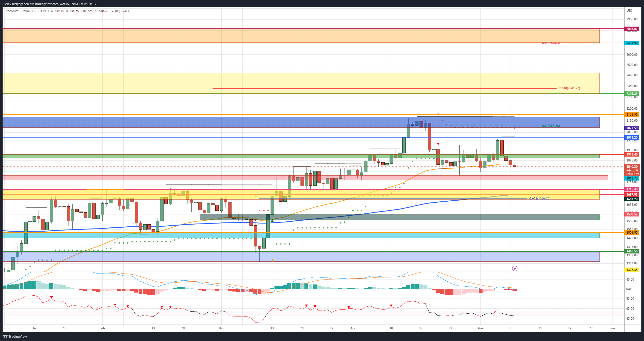Click the share caption with Mai 09, 2023

coord(49,4)
